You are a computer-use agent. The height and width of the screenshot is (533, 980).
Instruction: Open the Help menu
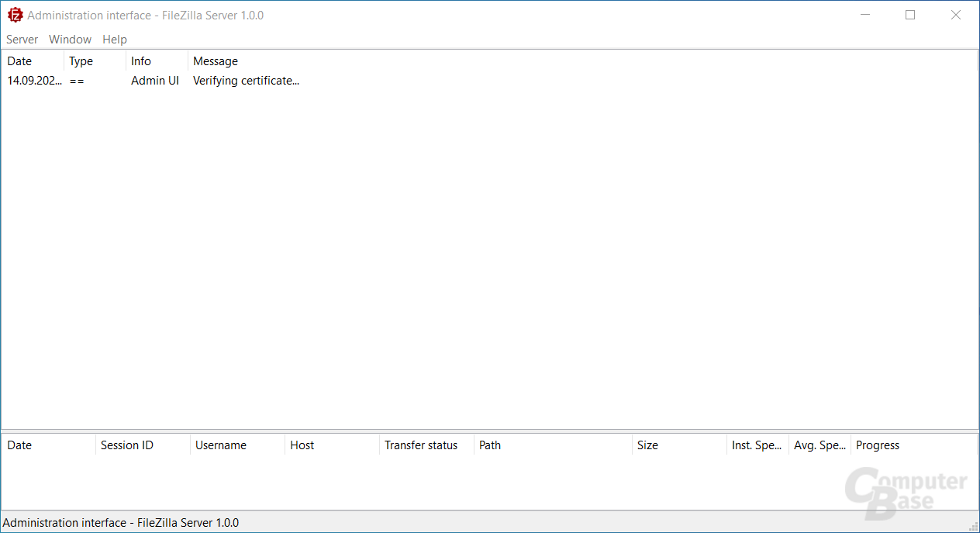pyautogui.click(x=115, y=40)
